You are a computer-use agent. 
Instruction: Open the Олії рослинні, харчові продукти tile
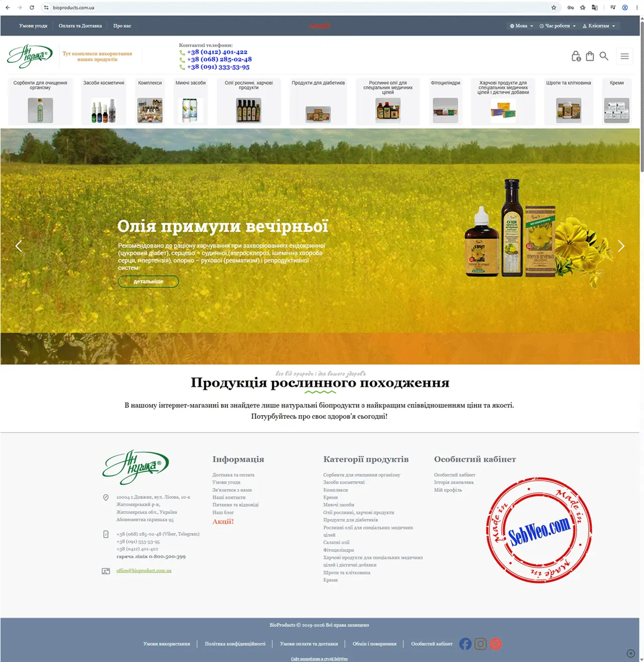[x=249, y=101]
